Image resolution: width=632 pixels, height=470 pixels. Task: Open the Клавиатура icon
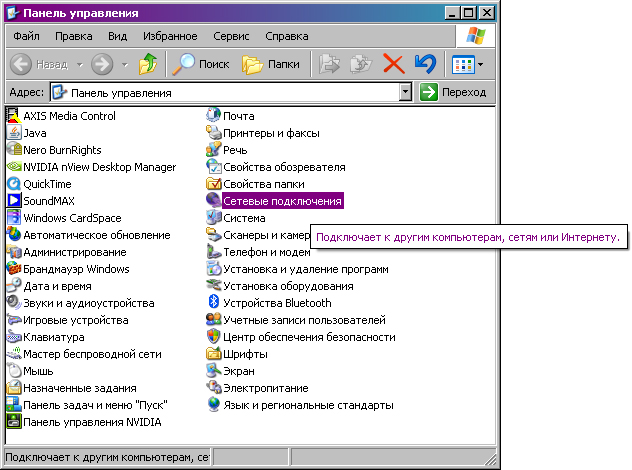click(x=14, y=337)
